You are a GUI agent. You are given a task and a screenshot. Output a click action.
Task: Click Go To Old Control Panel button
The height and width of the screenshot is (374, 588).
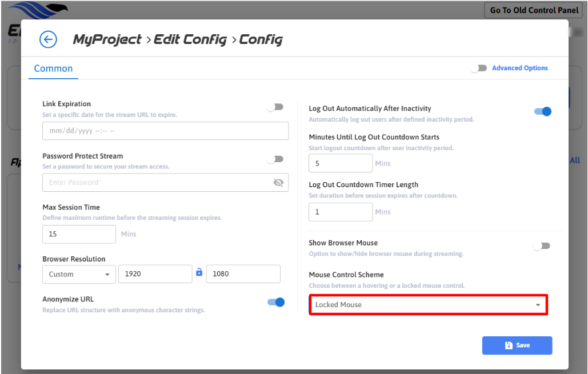[535, 10]
